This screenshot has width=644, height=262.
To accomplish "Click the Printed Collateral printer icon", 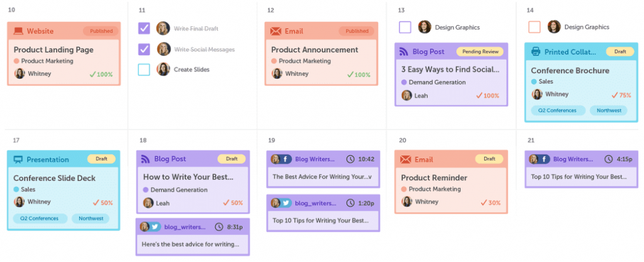I will coord(536,52).
